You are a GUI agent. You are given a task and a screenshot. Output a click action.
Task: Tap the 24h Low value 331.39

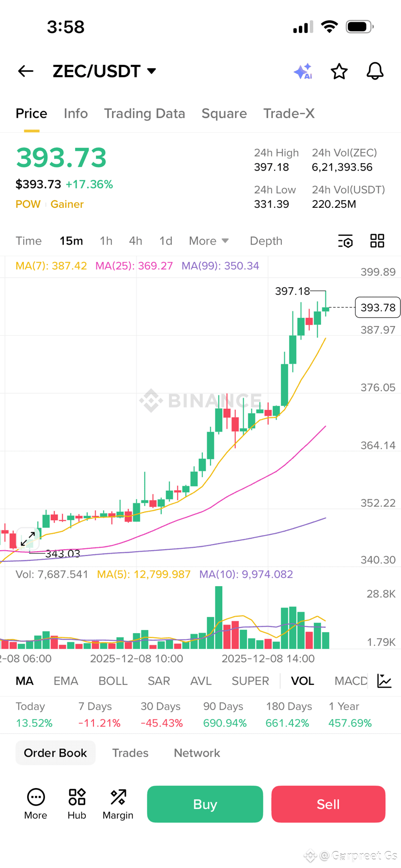click(271, 204)
